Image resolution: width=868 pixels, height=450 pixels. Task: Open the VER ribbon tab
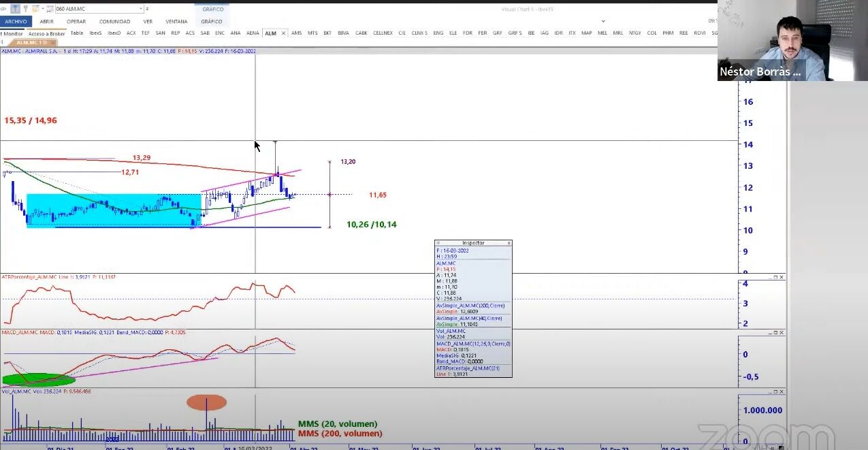click(148, 21)
